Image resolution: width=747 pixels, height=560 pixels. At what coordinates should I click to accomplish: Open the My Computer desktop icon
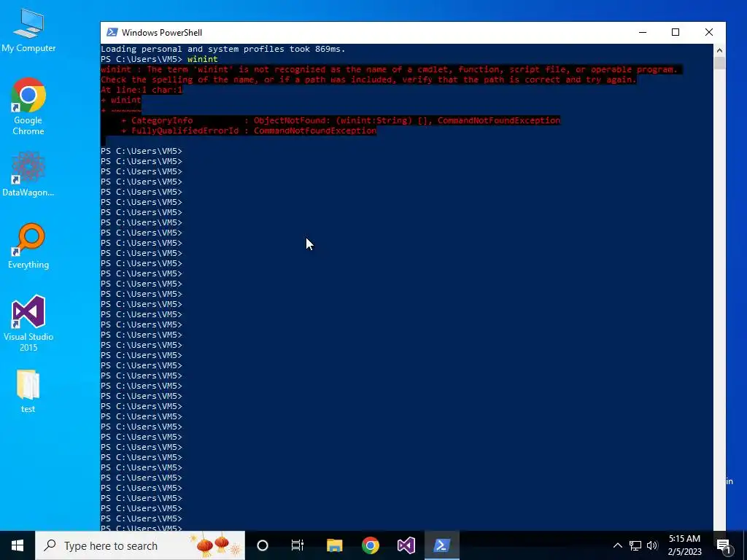(28, 31)
